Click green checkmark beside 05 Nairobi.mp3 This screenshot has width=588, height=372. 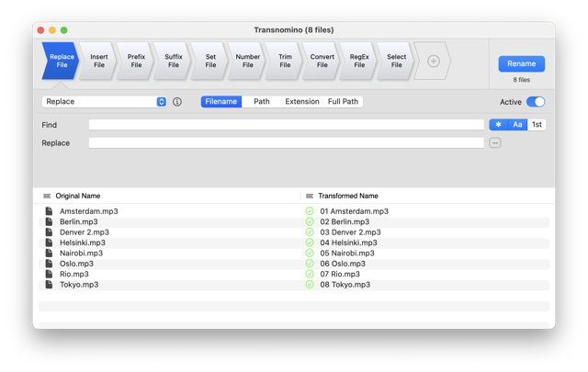(310, 254)
